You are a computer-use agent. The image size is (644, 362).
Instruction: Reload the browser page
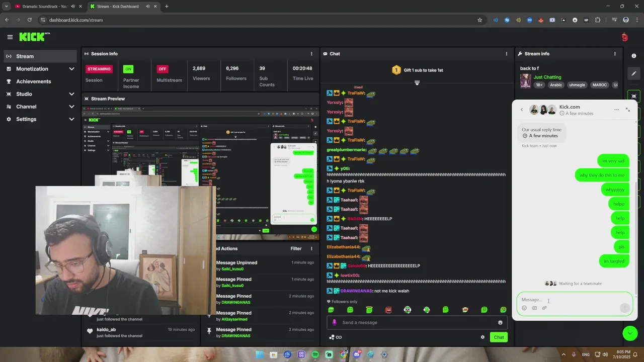pyautogui.click(x=29, y=20)
